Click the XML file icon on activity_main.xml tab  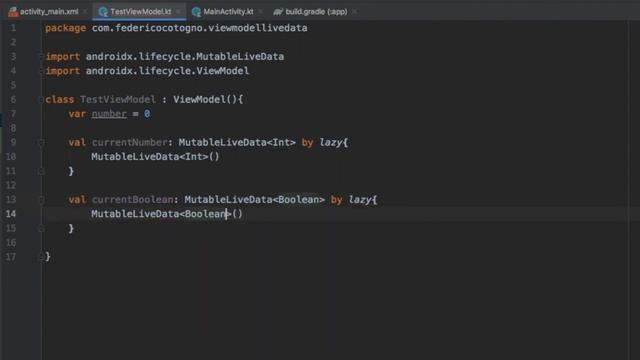[x=13, y=12]
